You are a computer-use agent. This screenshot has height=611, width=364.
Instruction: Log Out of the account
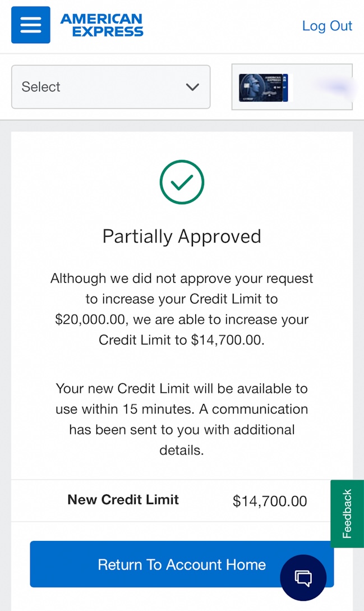coord(327,26)
